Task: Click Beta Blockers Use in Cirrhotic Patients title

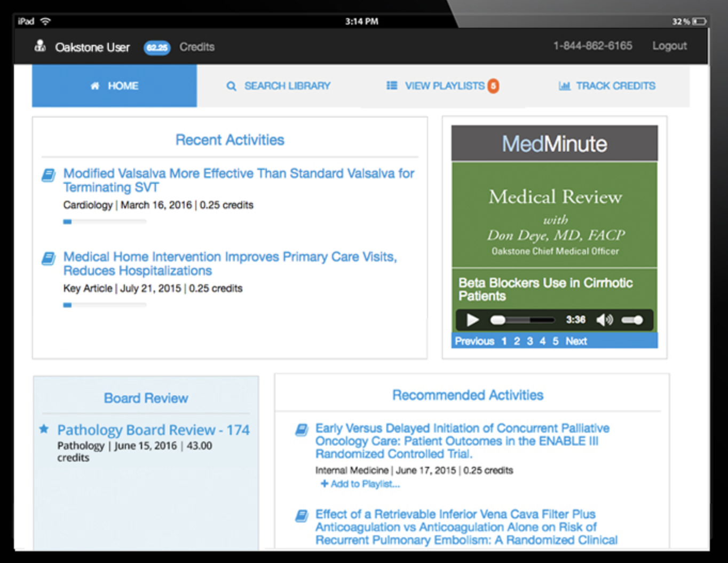Action: (545, 289)
